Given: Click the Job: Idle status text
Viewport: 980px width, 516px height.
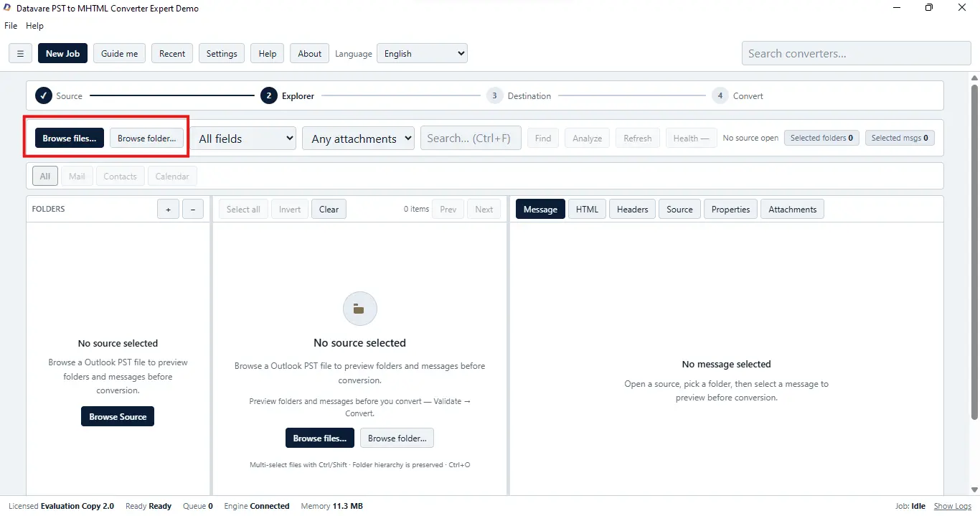Looking at the screenshot, I should (x=910, y=506).
